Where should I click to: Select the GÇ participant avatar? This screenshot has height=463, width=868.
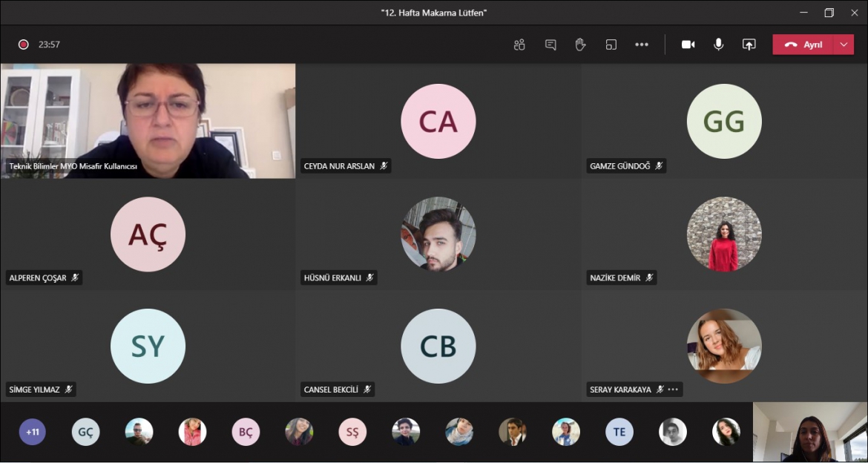pos(85,432)
